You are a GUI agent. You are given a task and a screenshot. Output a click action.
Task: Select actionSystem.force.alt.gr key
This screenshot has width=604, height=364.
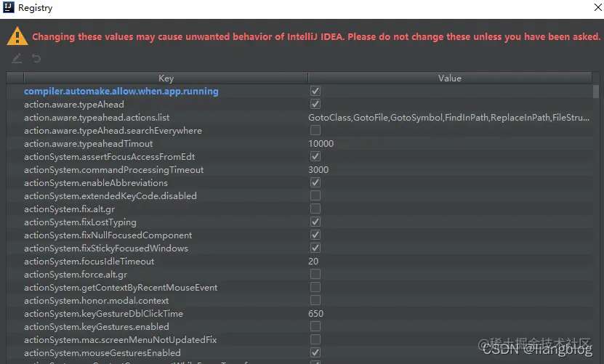(76, 275)
